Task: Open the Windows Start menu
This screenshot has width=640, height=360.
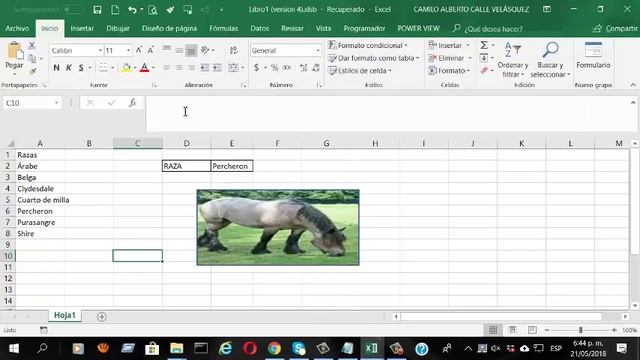Action: click(x=14, y=348)
